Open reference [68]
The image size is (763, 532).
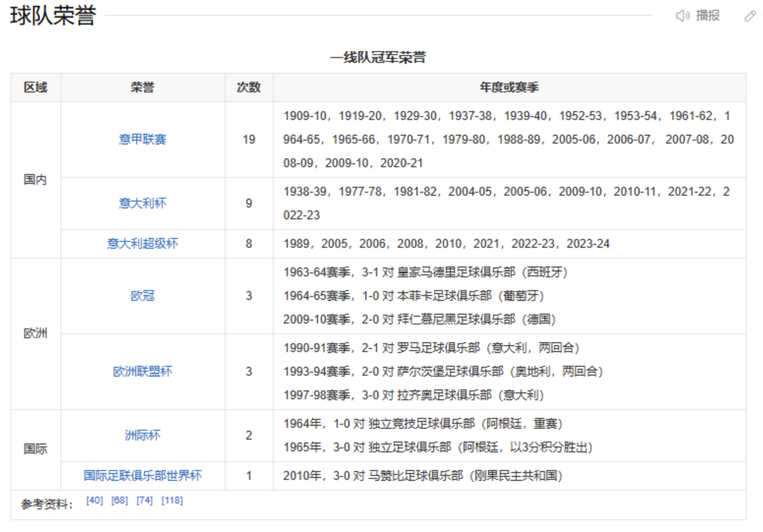click(119, 501)
